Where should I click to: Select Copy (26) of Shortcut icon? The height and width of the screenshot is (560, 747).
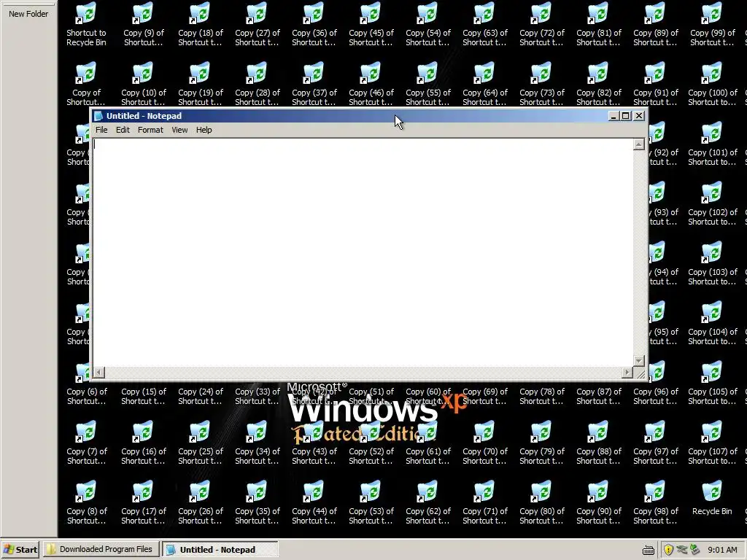201,502
